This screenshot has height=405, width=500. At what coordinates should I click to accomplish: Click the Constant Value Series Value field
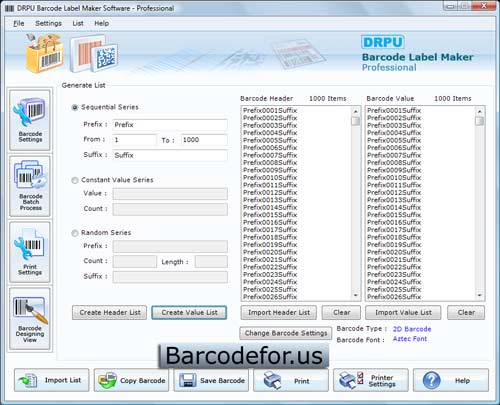tap(170, 194)
